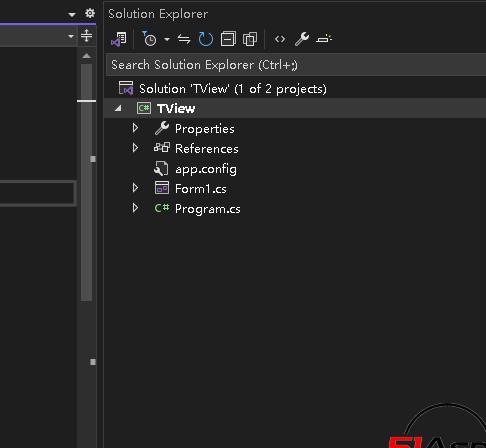
Task: Toggle the Preview Selected Items icon
Action: pyautogui.click(x=324, y=39)
